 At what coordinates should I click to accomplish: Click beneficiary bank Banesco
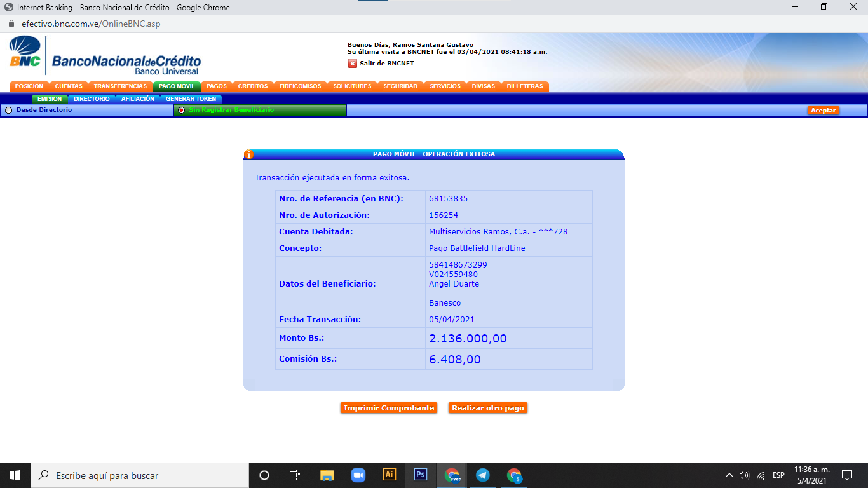pyautogui.click(x=445, y=303)
